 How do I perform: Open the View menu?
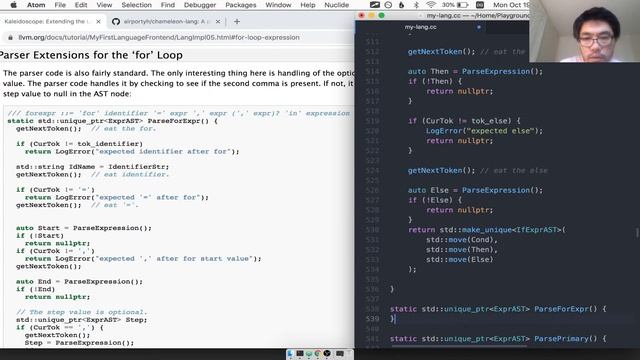pyautogui.click(x=104, y=5)
